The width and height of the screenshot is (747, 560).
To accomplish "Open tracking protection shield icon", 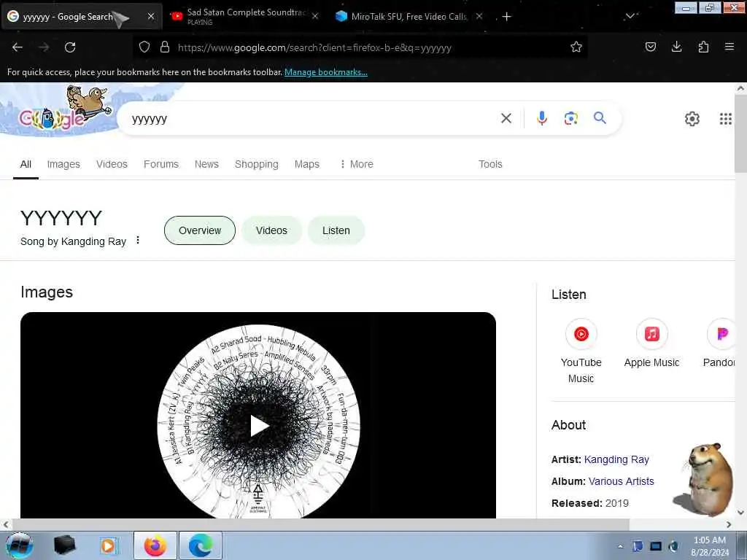I will pyautogui.click(x=144, y=47).
